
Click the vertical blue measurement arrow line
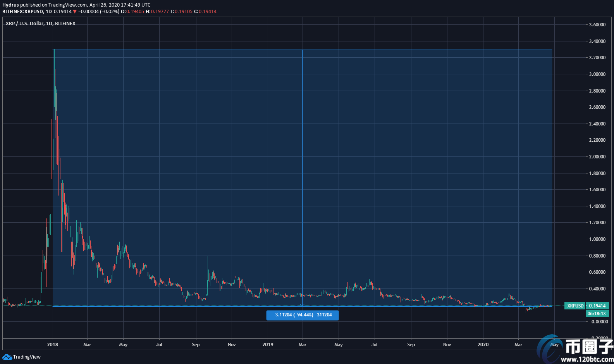coord(303,178)
